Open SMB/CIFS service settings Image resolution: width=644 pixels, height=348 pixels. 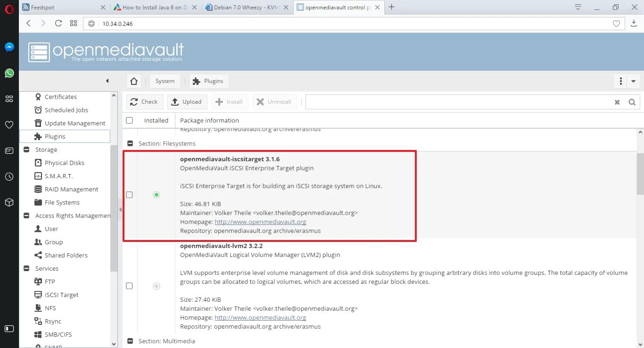(x=58, y=334)
